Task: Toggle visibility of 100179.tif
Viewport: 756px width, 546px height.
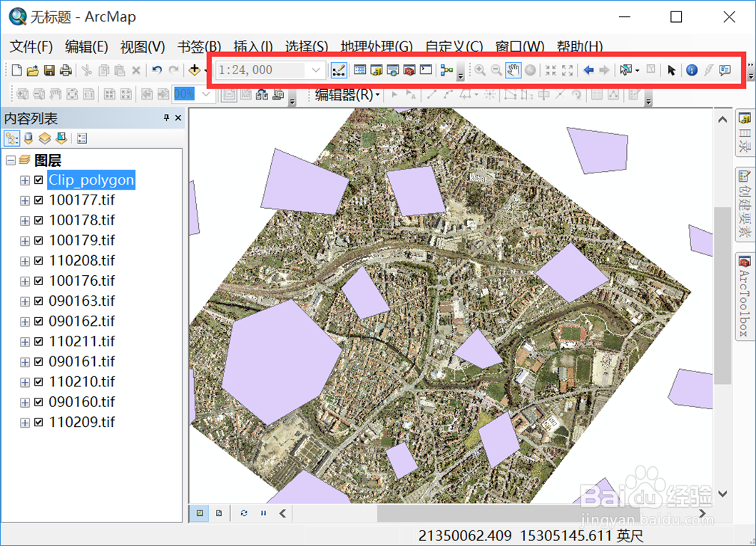Action: click(39, 241)
